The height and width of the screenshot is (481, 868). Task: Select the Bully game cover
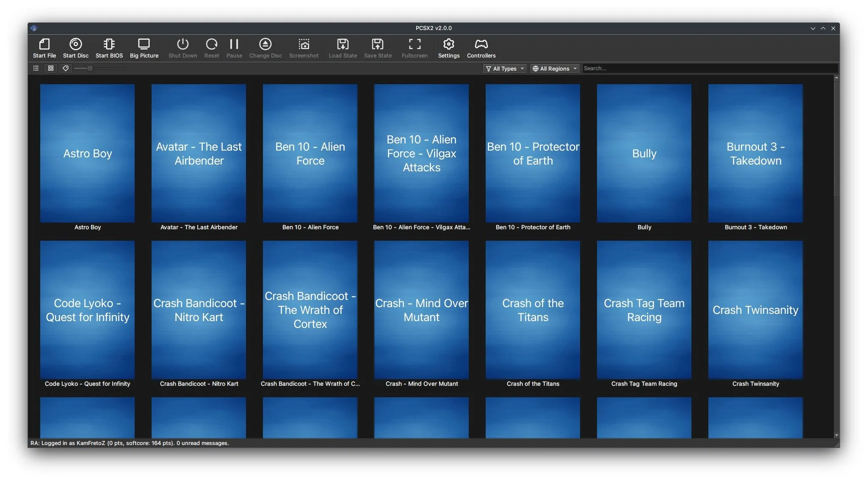pos(644,153)
